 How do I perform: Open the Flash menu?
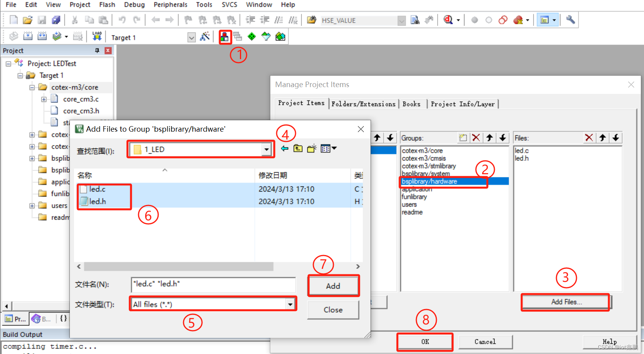tap(107, 5)
